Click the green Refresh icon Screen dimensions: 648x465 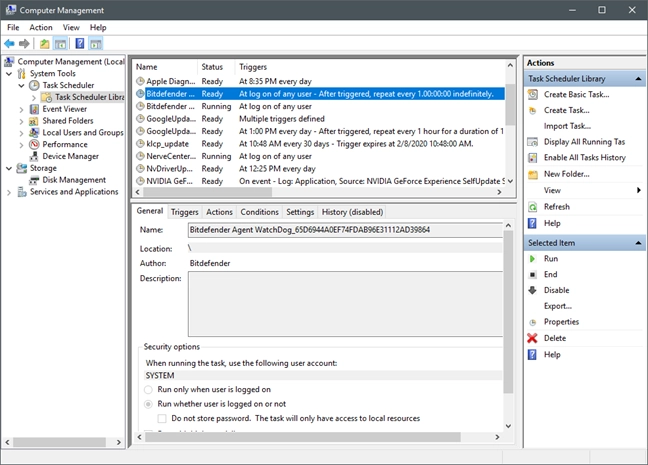point(533,207)
